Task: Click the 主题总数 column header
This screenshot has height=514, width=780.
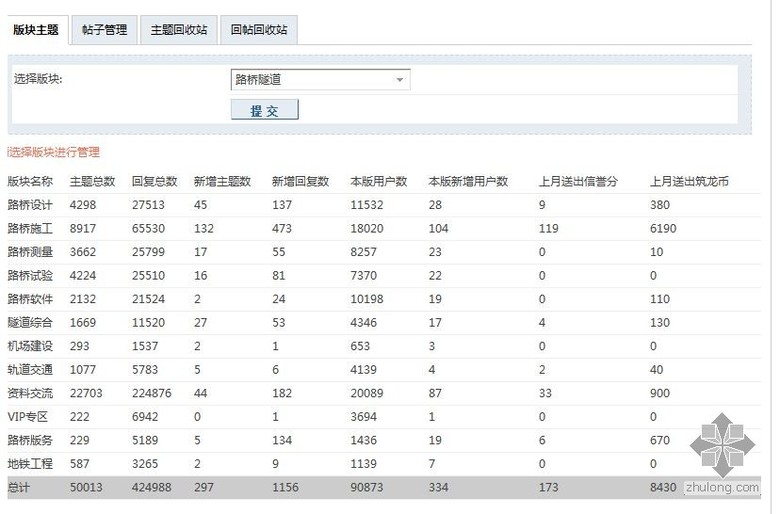Action: coord(92,181)
